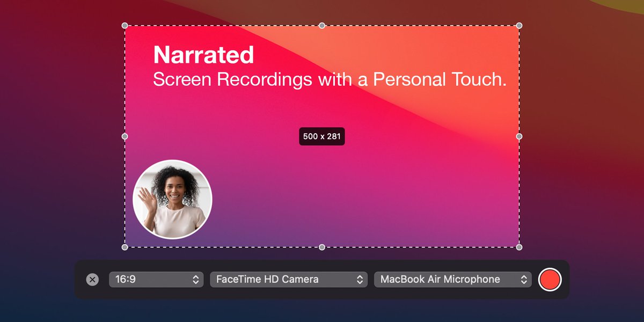Click the bold 'Narrated' heading
This screenshot has width=644, height=322.
click(x=203, y=55)
